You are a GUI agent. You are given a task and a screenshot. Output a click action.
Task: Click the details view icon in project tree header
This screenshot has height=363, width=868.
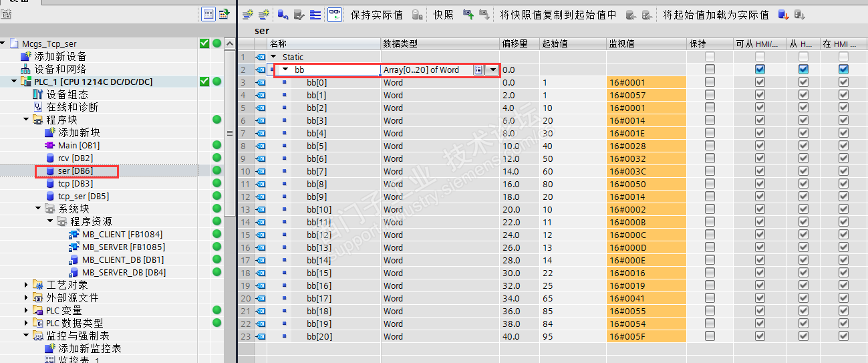(208, 13)
